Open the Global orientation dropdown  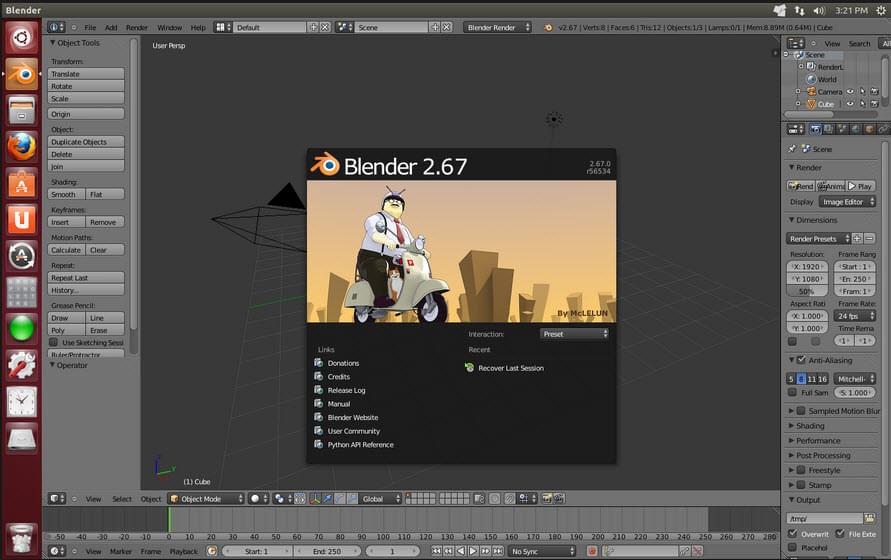click(x=381, y=499)
